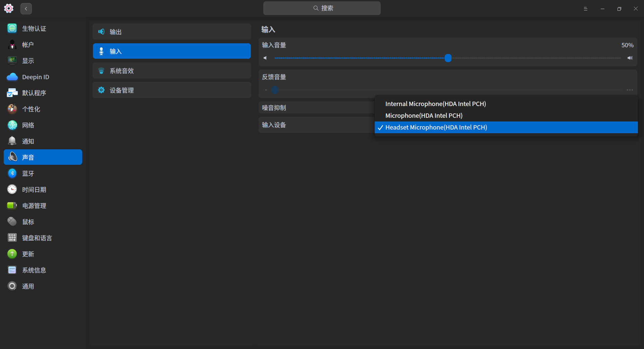Click the 更新 green arrow icon
Screen dimensions: 644x349
click(12, 254)
